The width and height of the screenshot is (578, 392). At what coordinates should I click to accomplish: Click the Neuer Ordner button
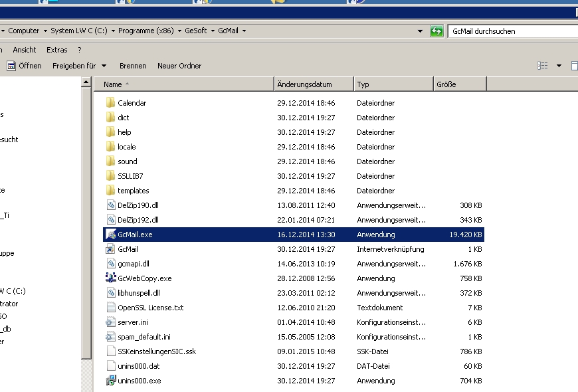179,66
